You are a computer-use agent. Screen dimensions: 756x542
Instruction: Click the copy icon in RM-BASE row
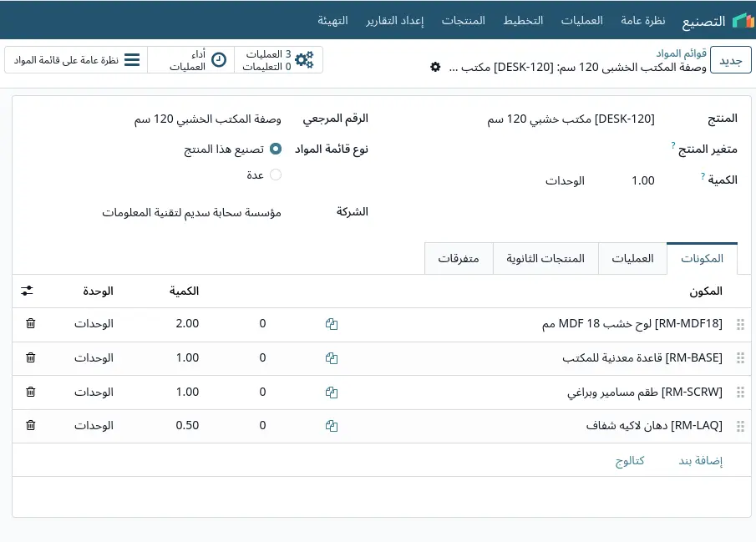pos(332,357)
